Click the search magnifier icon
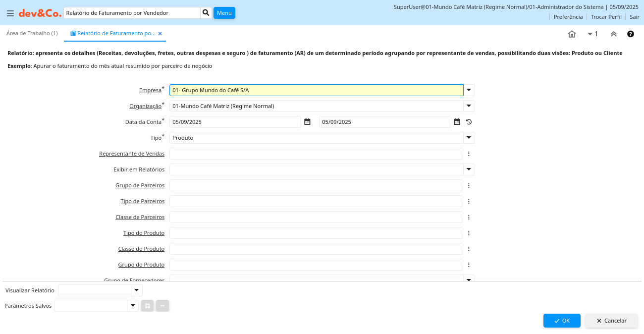Viewport: 644px width, 334px height. (x=206, y=13)
